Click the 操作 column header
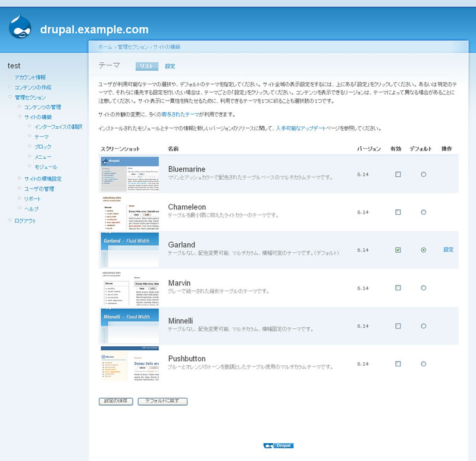 pos(447,149)
